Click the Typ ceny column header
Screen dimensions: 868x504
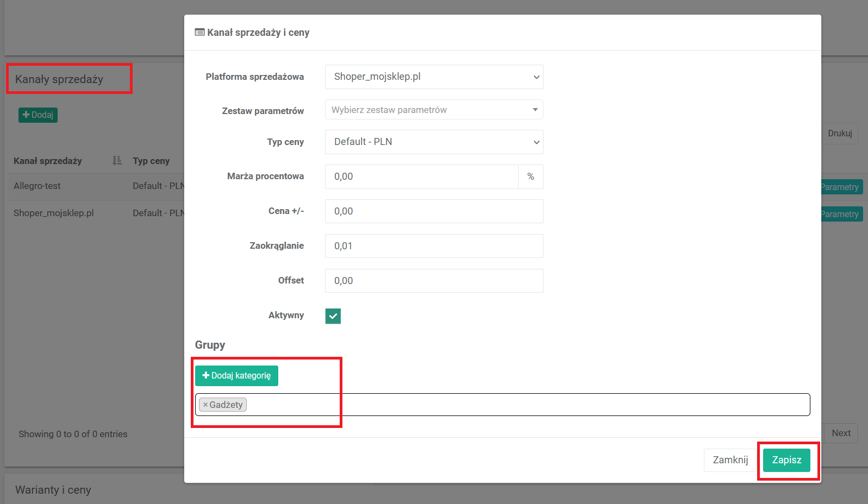click(x=151, y=161)
